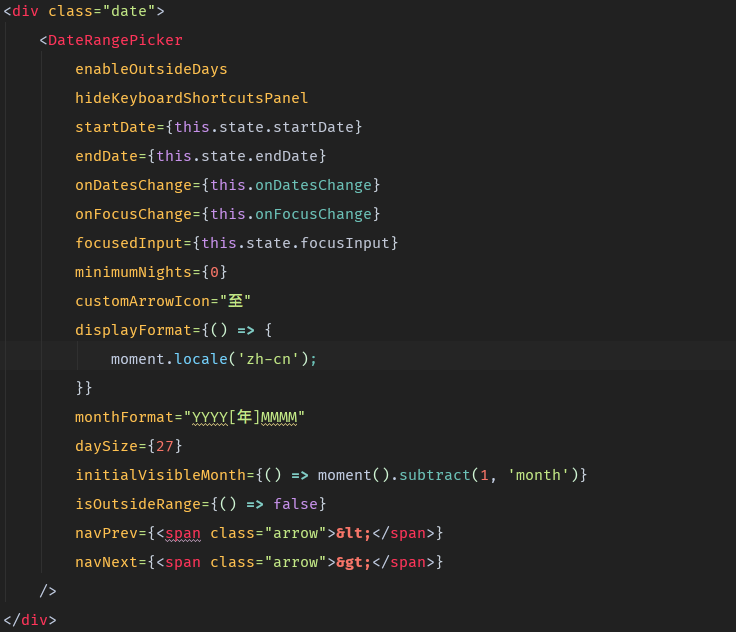Click this.state.focusInput in the focusedInput prop
736x632 pixels.
point(295,243)
